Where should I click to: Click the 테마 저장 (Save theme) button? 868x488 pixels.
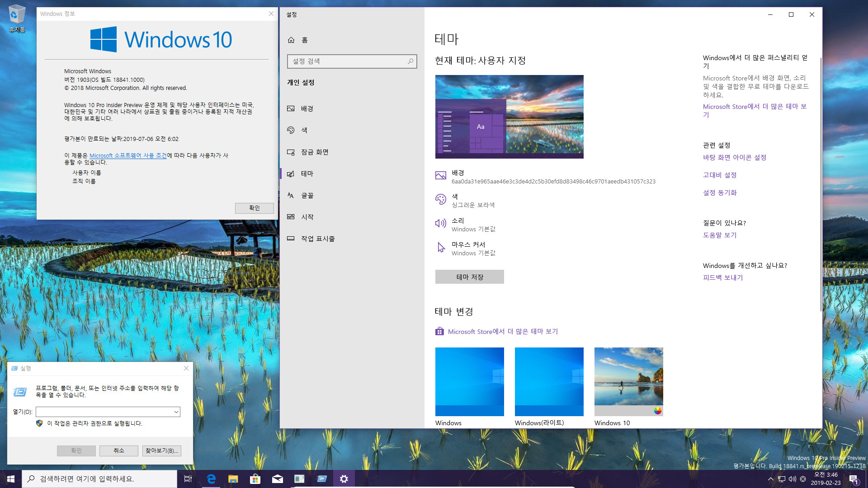pos(469,277)
